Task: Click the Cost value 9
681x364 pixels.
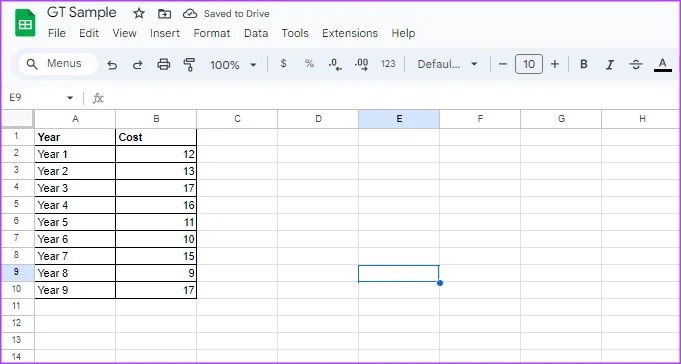Action: (156, 273)
